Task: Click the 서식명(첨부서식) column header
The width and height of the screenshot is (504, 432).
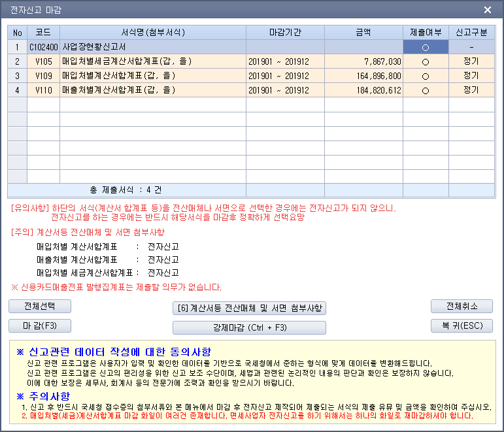Action: point(153,32)
